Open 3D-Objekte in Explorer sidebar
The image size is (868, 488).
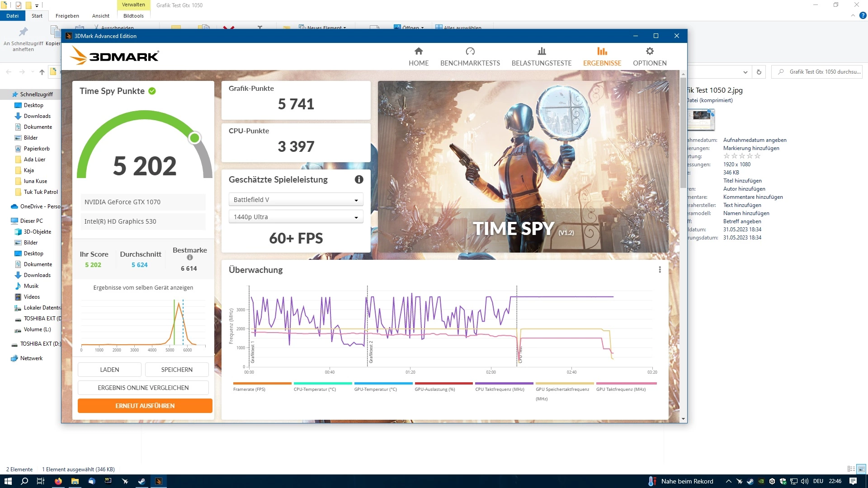pyautogui.click(x=37, y=232)
